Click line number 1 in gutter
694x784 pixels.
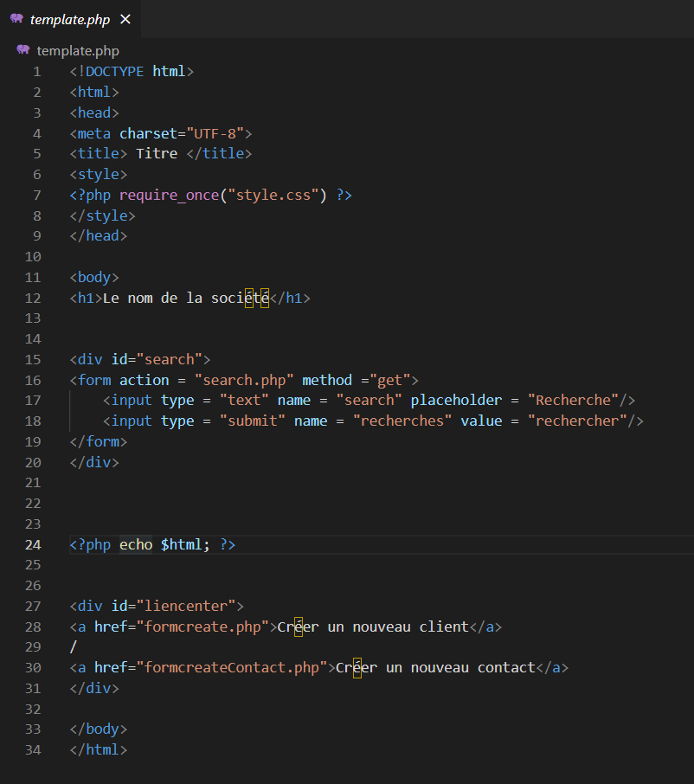[37, 72]
